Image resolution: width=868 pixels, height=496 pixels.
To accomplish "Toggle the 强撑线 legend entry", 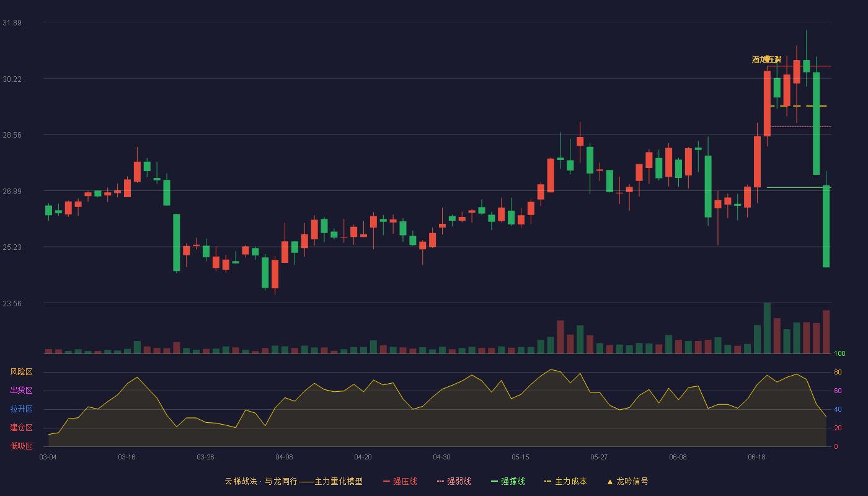I will click(x=508, y=481).
